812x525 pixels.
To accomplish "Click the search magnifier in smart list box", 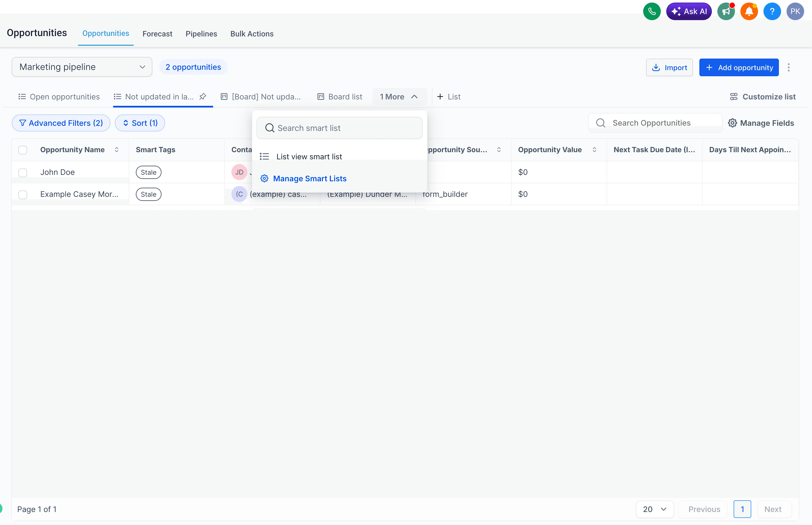I will tap(270, 128).
